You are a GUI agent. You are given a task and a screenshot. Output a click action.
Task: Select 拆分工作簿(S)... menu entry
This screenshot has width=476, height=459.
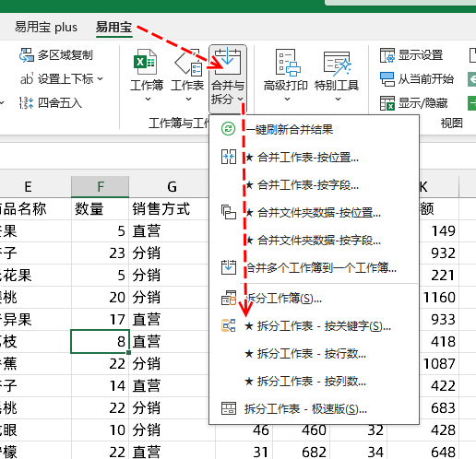[x=314, y=299]
